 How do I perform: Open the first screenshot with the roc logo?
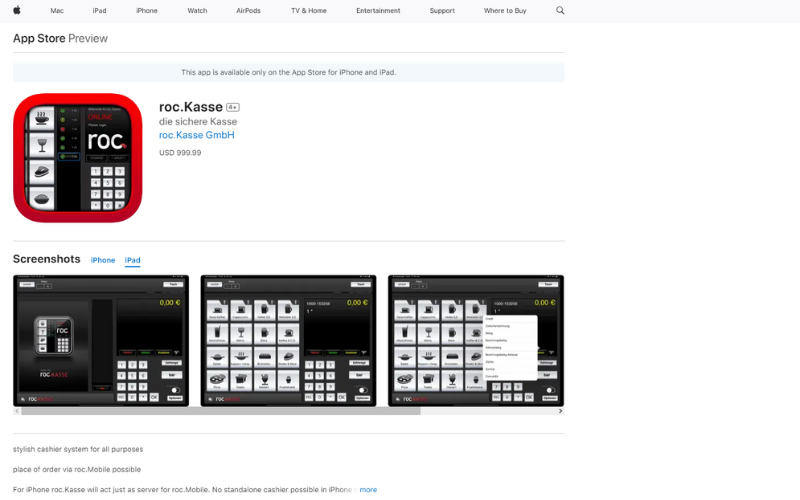pos(101,341)
